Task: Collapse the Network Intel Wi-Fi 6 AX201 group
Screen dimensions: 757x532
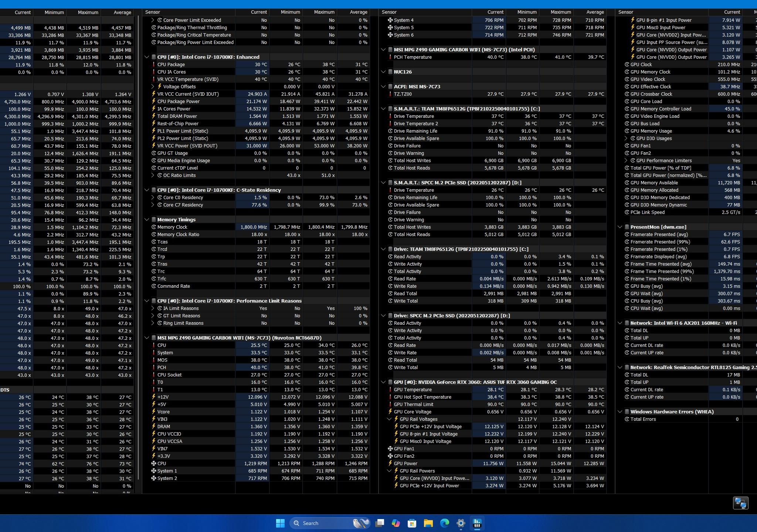Action: click(620, 323)
